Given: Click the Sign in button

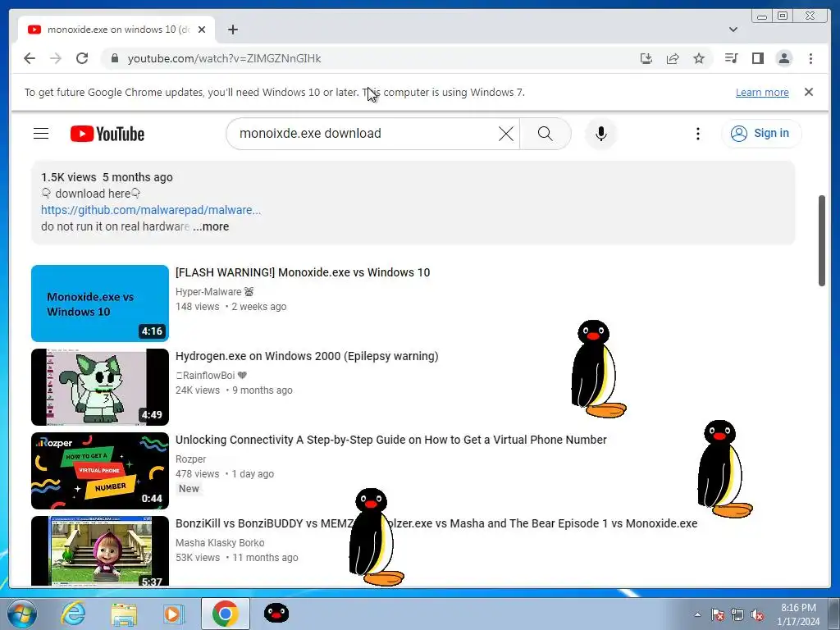Looking at the screenshot, I should (x=761, y=134).
